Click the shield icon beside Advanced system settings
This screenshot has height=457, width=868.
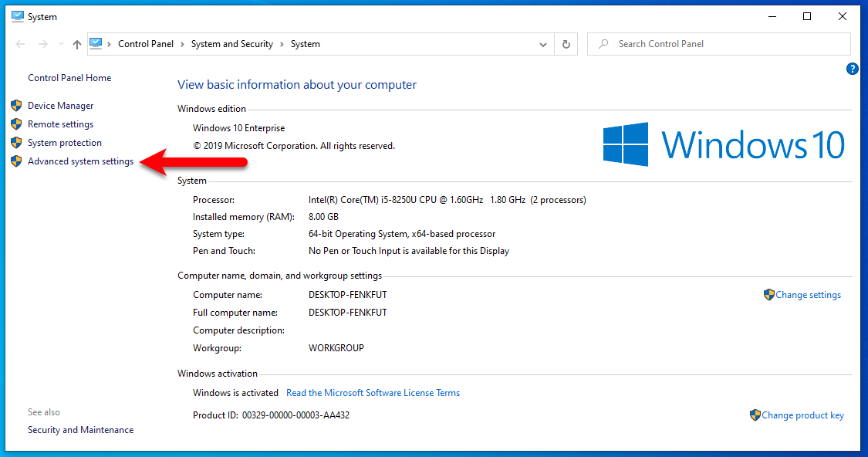17,161
